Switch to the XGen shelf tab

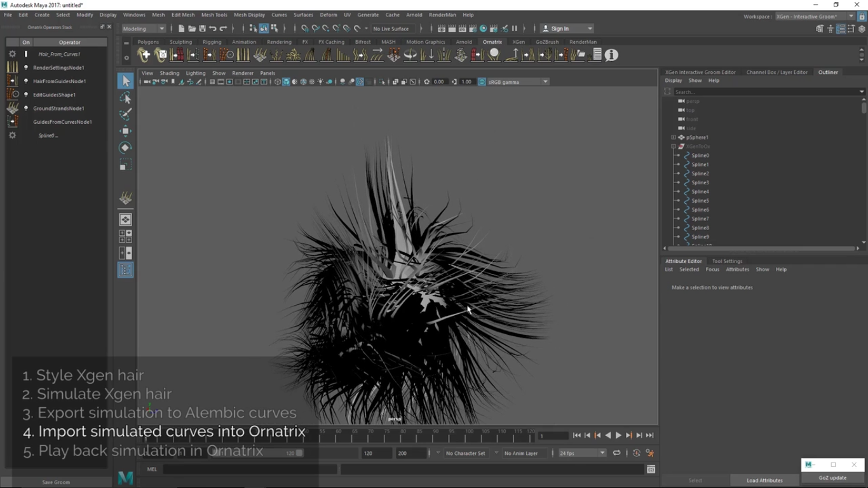(x=519, y=42)
